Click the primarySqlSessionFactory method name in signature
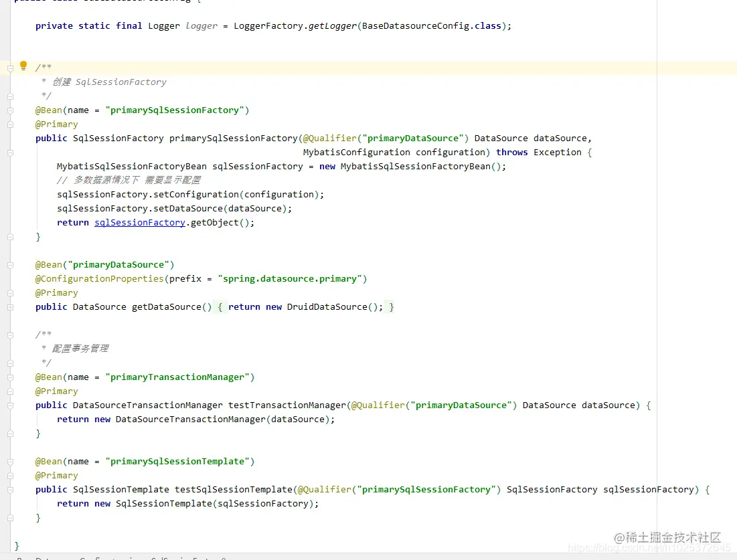 tap(233, 138)
